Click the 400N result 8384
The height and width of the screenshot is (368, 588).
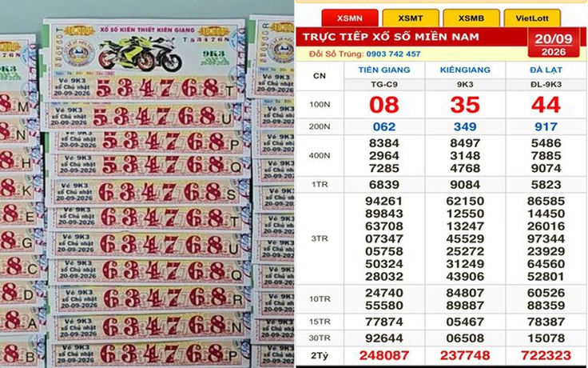click(x=384, y=143)
